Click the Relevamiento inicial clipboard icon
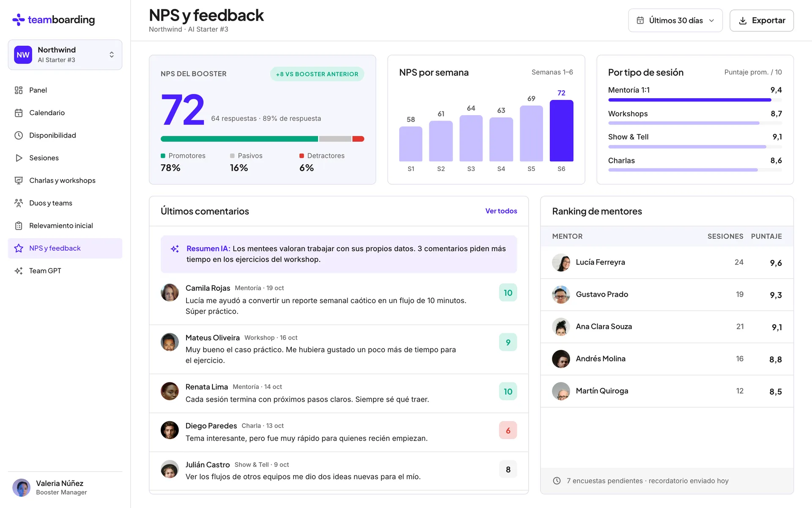Screen dimensions: 812x508 click(x=19, y=226)
